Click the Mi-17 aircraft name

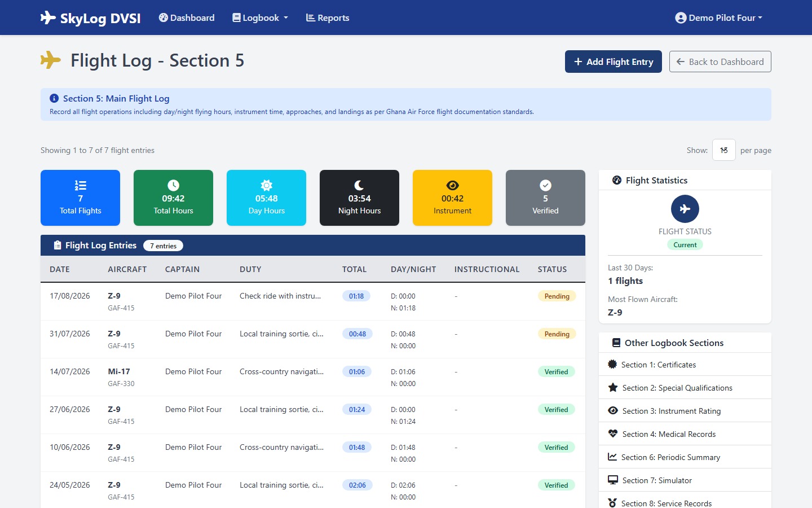click(x=119, y=371)
